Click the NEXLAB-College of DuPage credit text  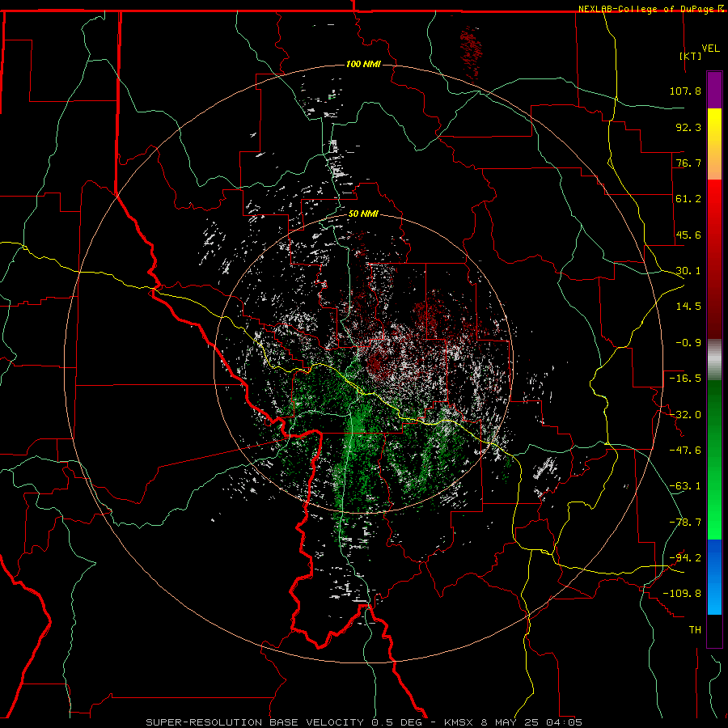pyautogui.click(x=646, y=9)
